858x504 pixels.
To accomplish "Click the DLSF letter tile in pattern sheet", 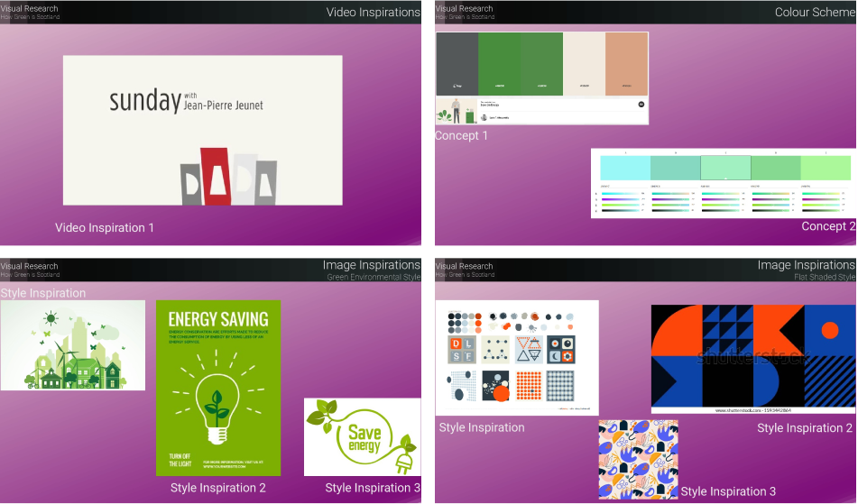I will coord(462,350).
